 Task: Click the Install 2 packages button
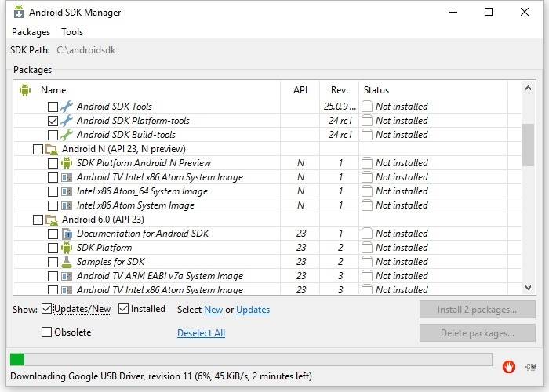477,310
